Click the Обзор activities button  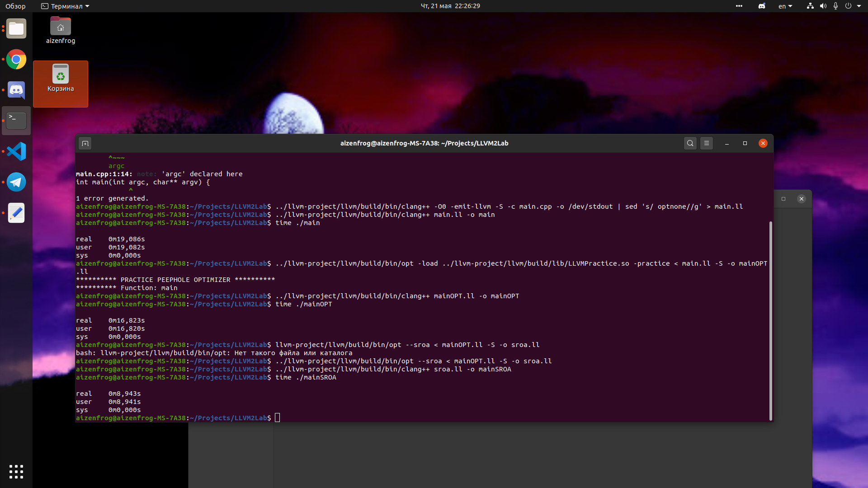15,6
